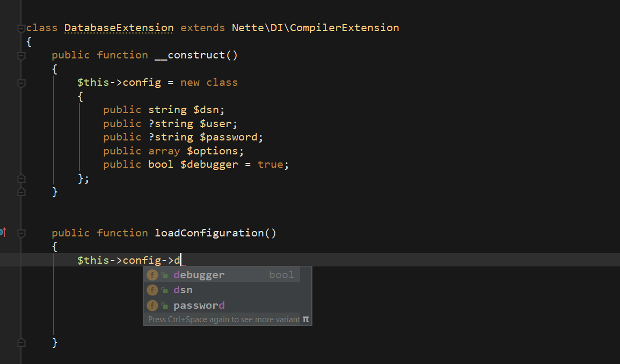Fold the anonymous new class block

tap(21, 83)
